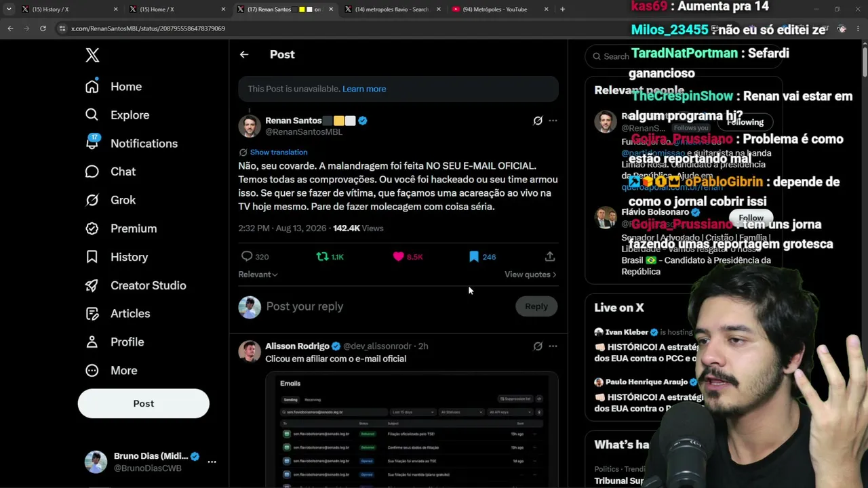Click the 2:32 PM · Aug 13, 2026 timestamp

click(x=282, y=228)
